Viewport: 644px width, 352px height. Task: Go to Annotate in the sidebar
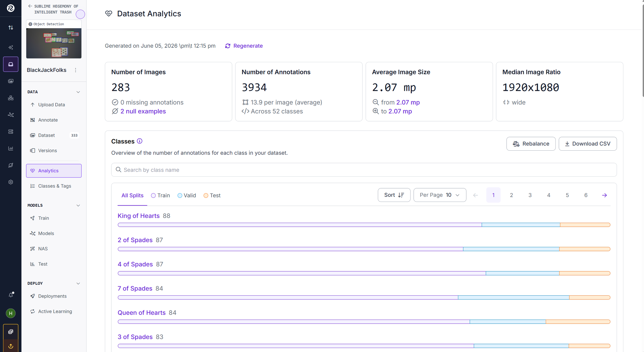[x=54, y=120]
